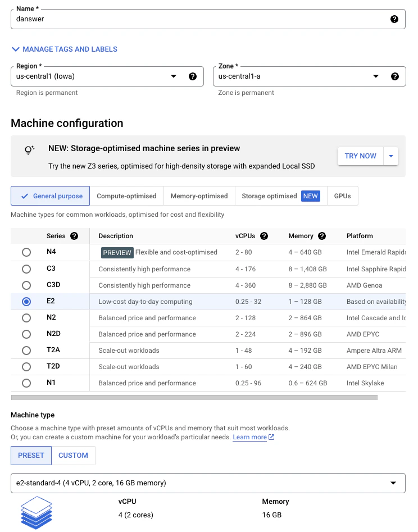Click the help icon in Name field
Viewport: 418px width, 532px height.
point(394,19)
